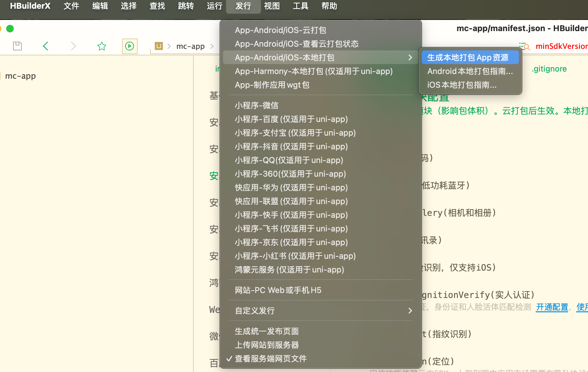The height and width of the screenshot is (372, 588).
Task: Open the 选择 menu
Action: click(x=129, y=6)
